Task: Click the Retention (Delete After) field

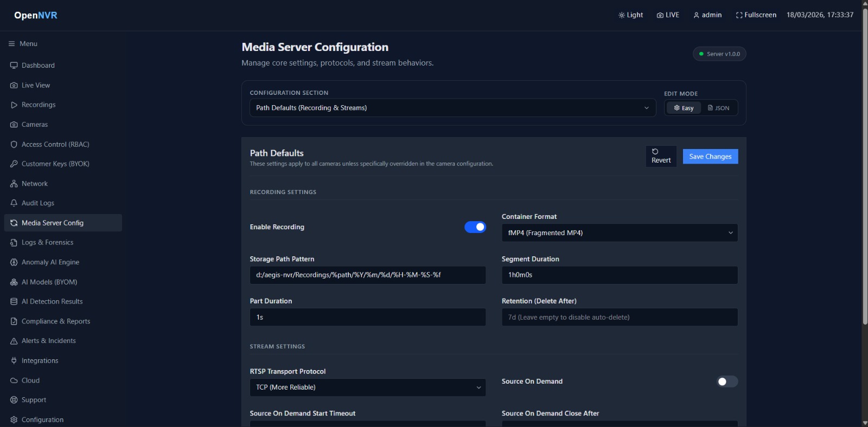Action: point(620,318)
